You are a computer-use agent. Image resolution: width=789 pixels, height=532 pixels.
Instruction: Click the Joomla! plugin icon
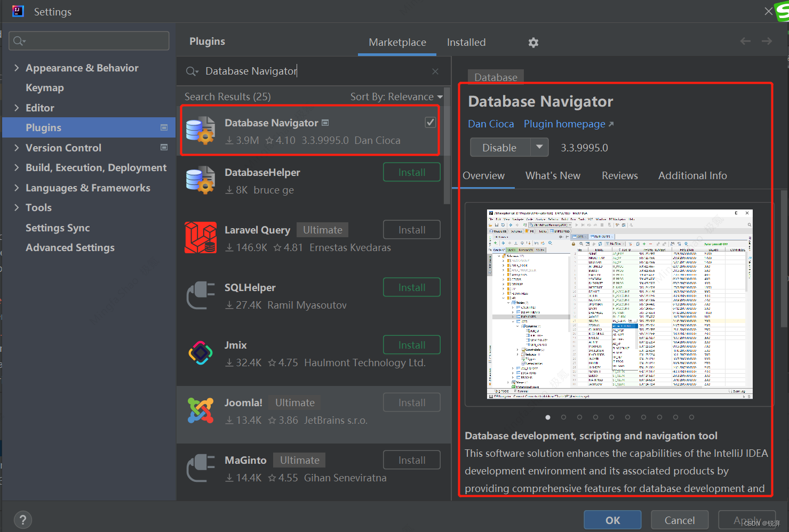[201, 410]
